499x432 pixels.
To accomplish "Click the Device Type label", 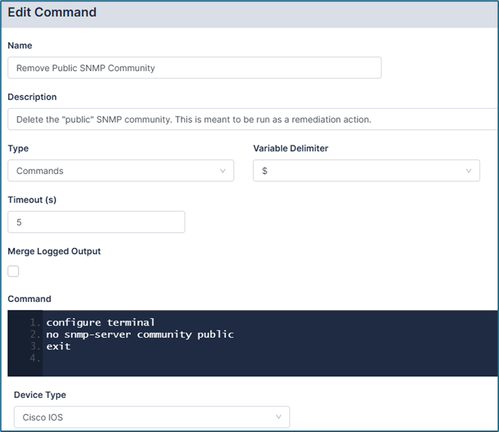I will [40, 395].
